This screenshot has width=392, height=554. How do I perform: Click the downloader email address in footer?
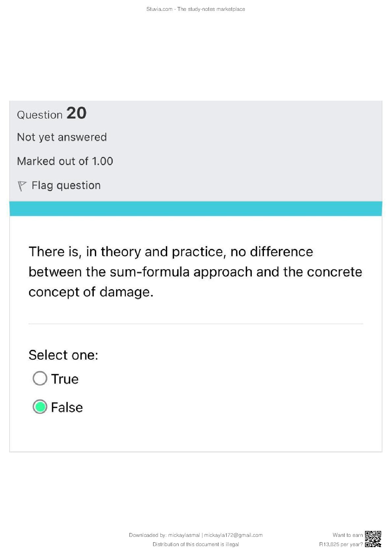pyautogui.click(x=233, y=535)
